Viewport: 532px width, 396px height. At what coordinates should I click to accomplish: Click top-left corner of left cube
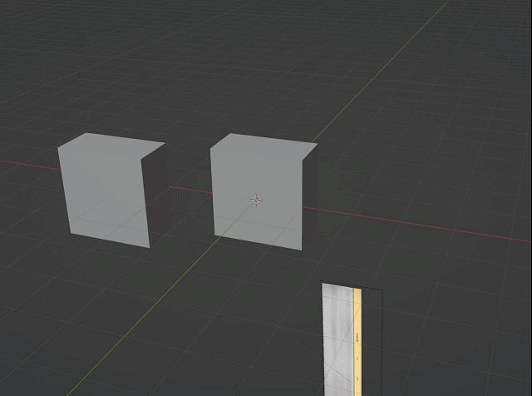coord(59,148)
